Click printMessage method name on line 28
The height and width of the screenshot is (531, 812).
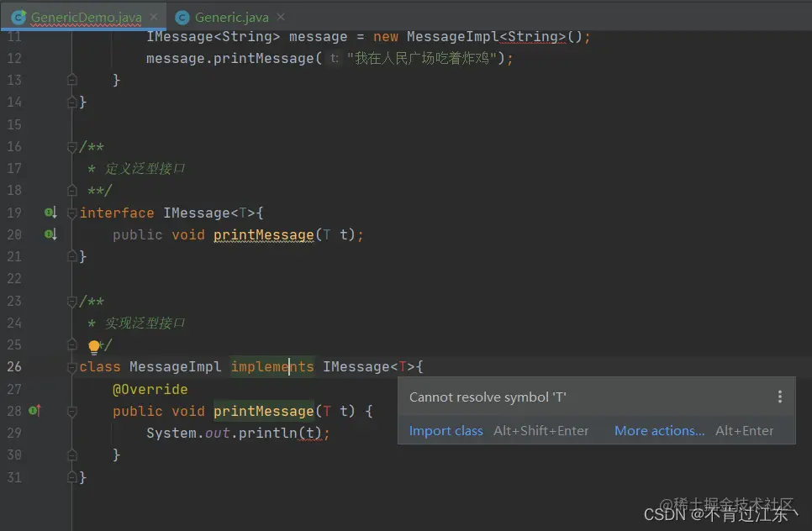pos(264,411)
